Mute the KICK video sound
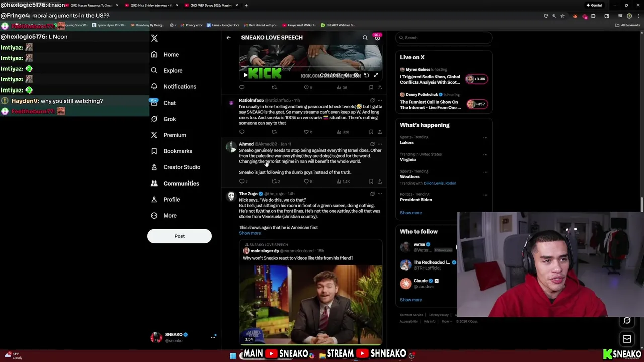Viewport: 644px width, 362px height. tap(346, 75)
